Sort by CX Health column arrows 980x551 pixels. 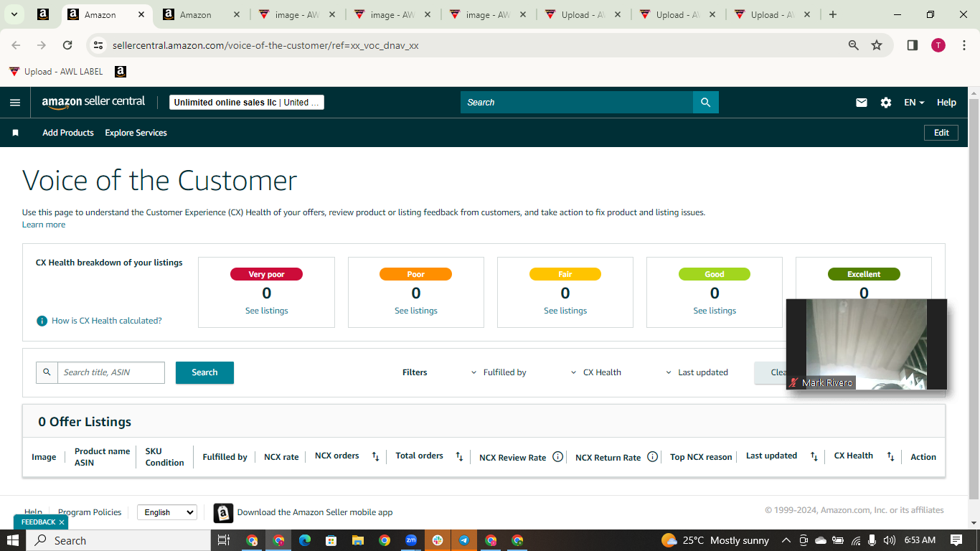(x=890, y=456)
